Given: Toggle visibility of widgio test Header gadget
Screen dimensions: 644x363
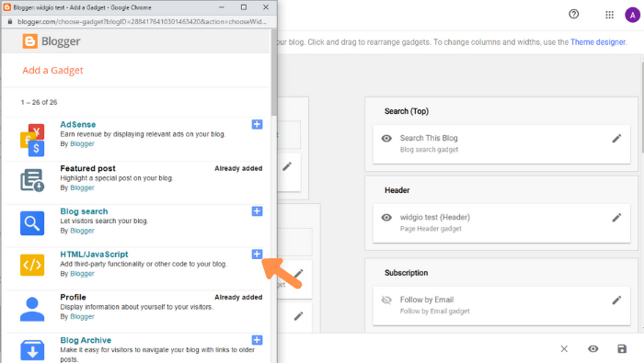Looking at the screenshot, I should (x=386, y=218).
